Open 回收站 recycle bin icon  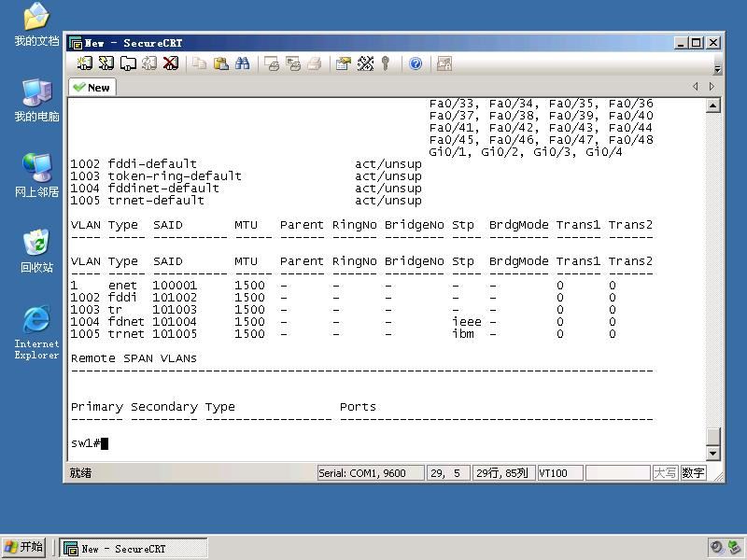coord(36,251)
